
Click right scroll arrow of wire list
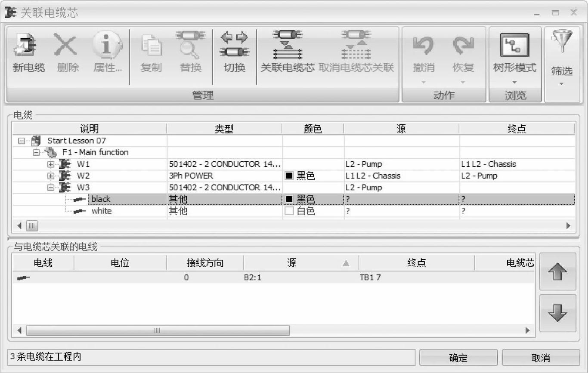pyautogui.click(x=528, y=330)
